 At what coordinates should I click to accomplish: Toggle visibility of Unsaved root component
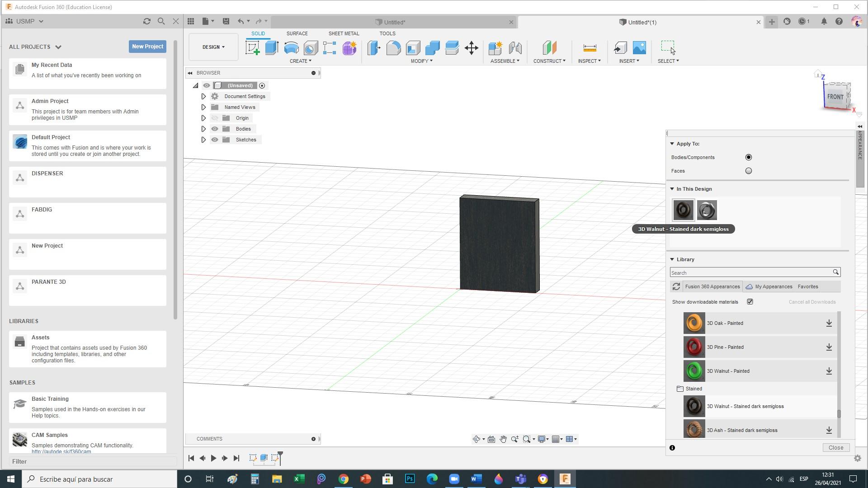click(x=207, y=85)
